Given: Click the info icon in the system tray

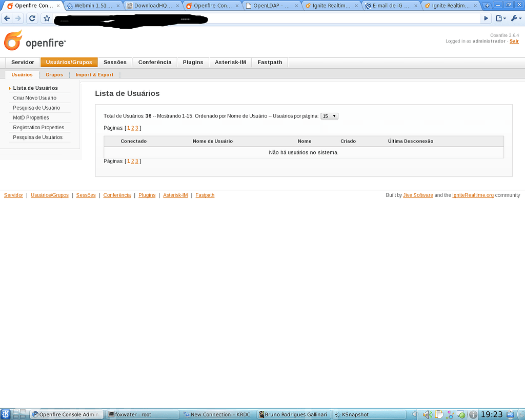Looking at the screenshot, I should [x=473, y=414].
